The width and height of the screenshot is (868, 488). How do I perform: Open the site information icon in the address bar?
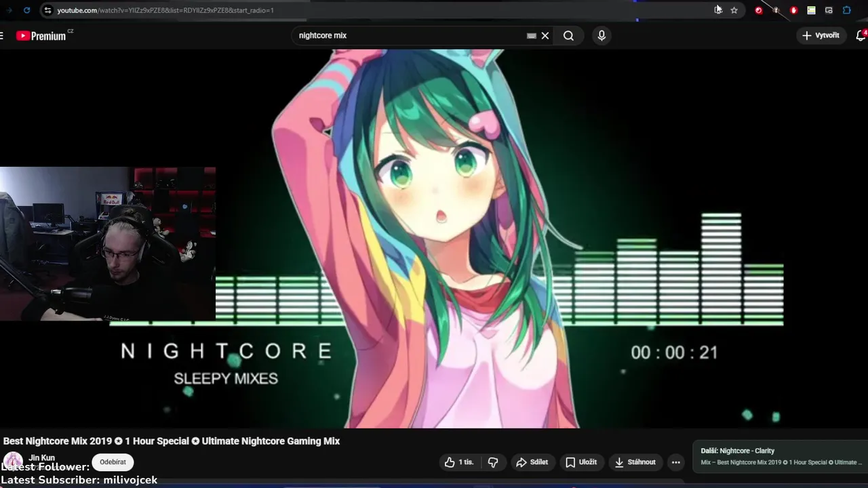coord(47,10)
